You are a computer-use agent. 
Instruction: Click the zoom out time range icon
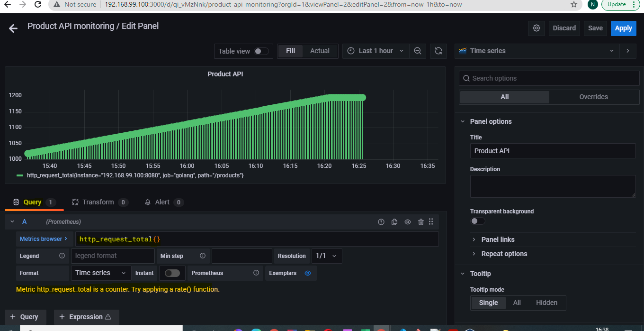418,51
